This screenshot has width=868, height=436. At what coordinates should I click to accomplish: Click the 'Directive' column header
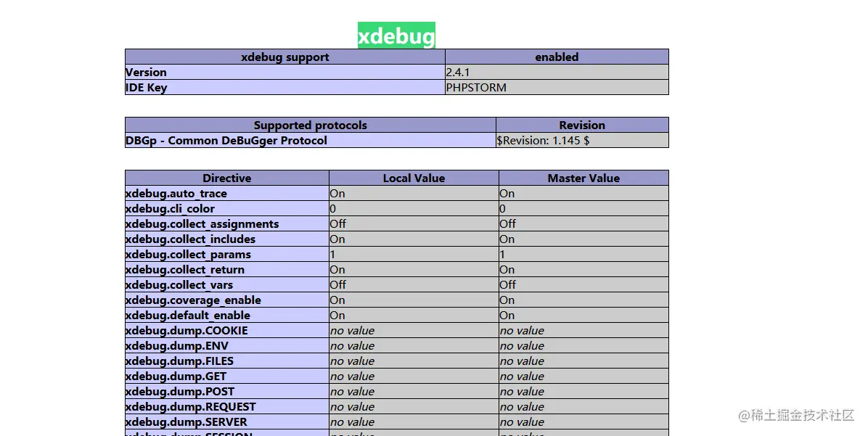point(227,178)
